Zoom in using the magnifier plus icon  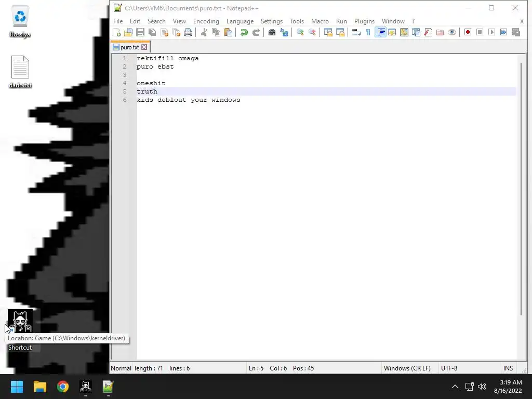tap(300, 32)
